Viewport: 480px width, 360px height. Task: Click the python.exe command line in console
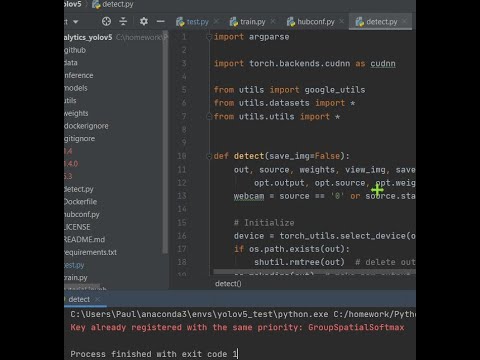243,314
